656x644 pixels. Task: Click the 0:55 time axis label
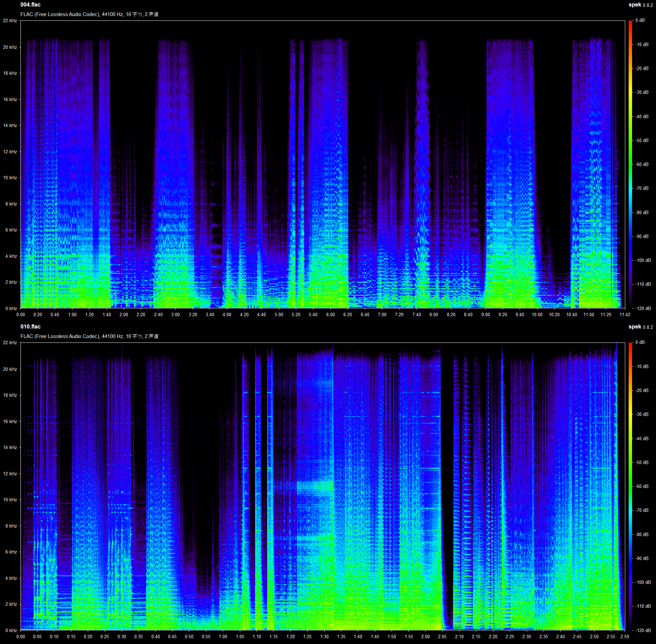(x=206, y=636)
